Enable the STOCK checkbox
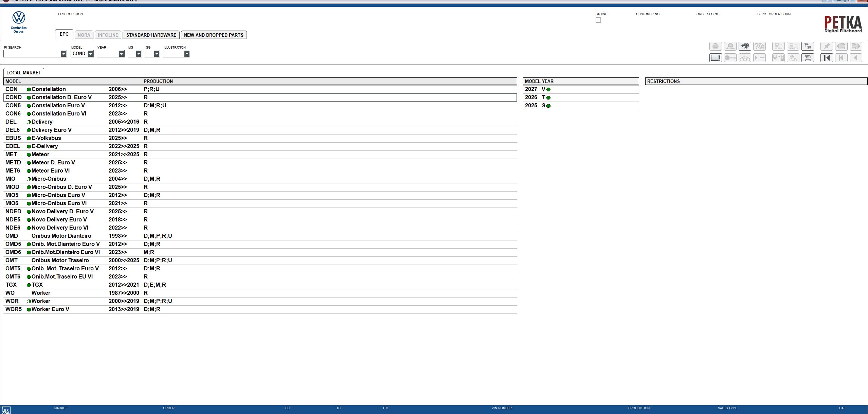This screenshot has width=868, height=414. [x=599, y=20]
